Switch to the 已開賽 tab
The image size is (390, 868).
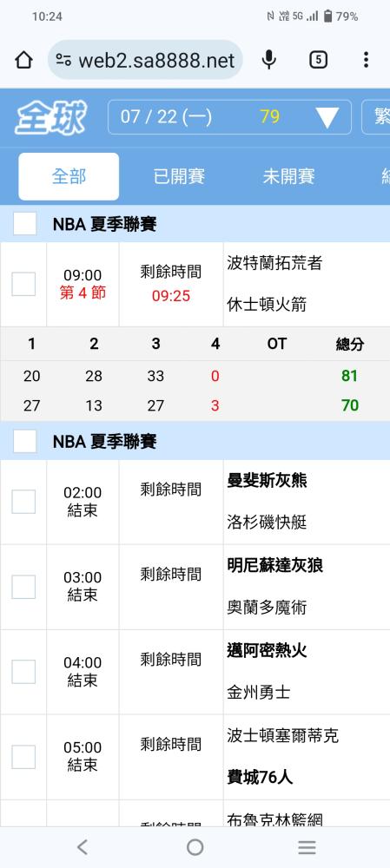coord(179,176)
